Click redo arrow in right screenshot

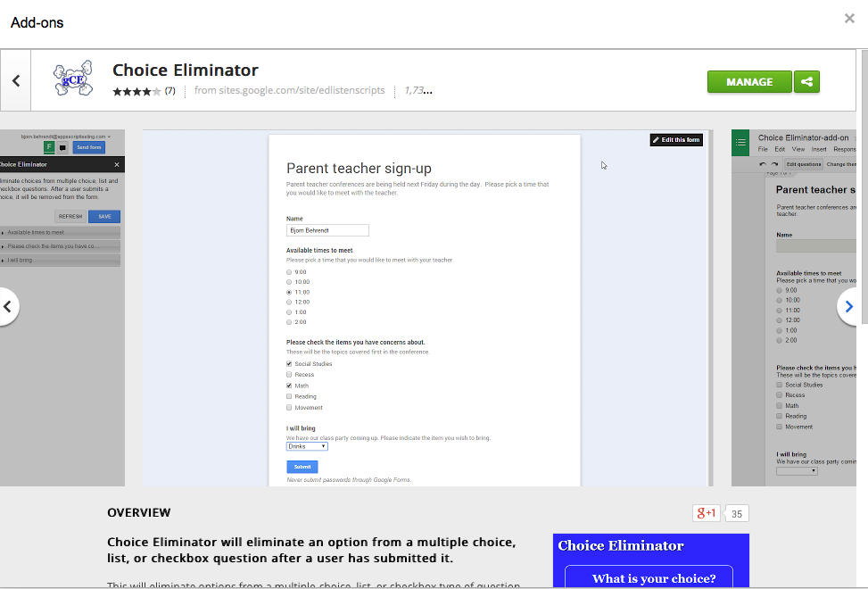click(774, 164)
